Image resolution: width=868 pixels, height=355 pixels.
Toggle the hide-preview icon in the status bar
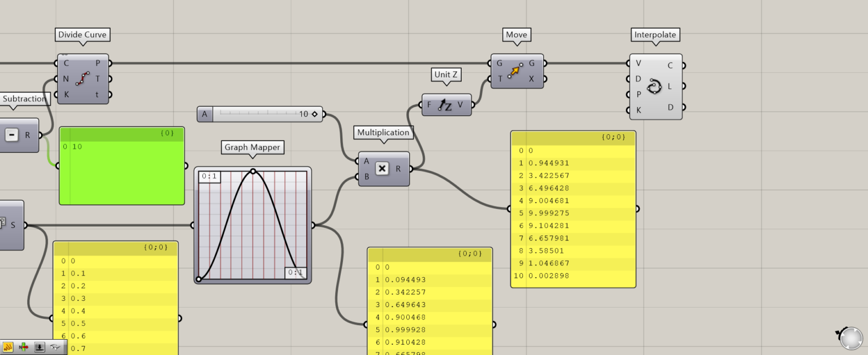pyautogui.click(x=40, y=348)
